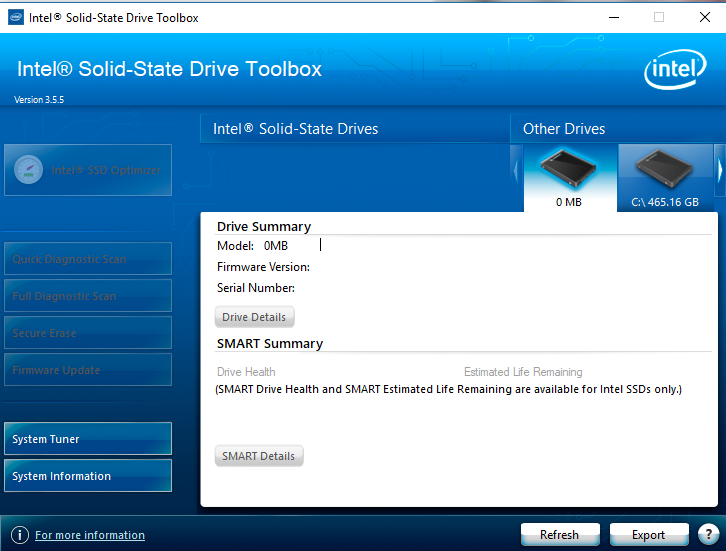This screenshot has height=551, width=726.
Task: Click the Version 3.5.5 text
Action: pos(39,100)
